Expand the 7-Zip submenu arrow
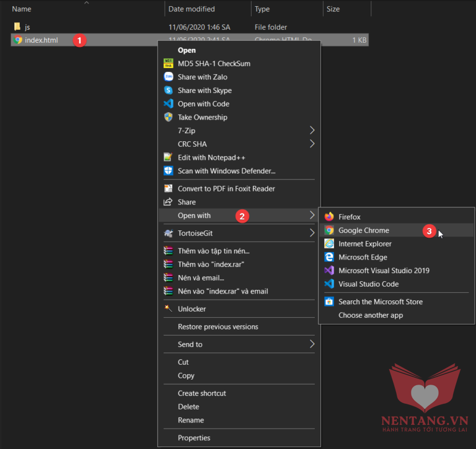Image resolution: width=476 pixels, height=449 pixels. [312, 131]
